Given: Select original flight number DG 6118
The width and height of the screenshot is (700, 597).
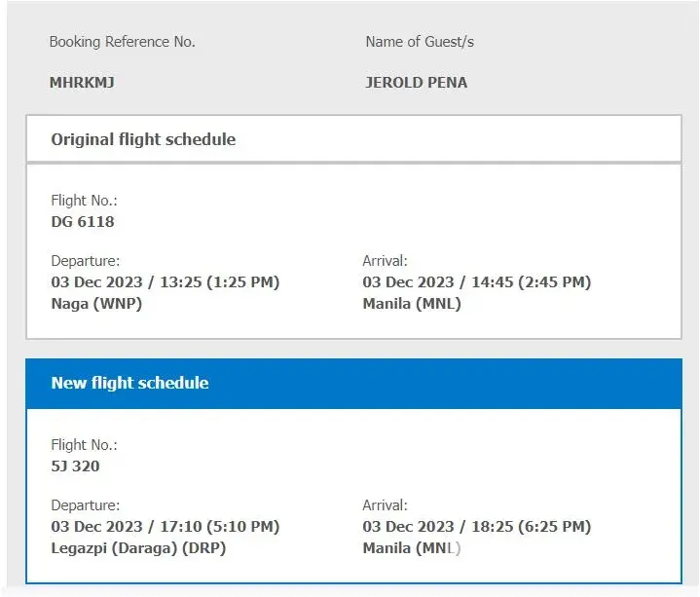Looking at the screenshot, I should coord(83,222).
